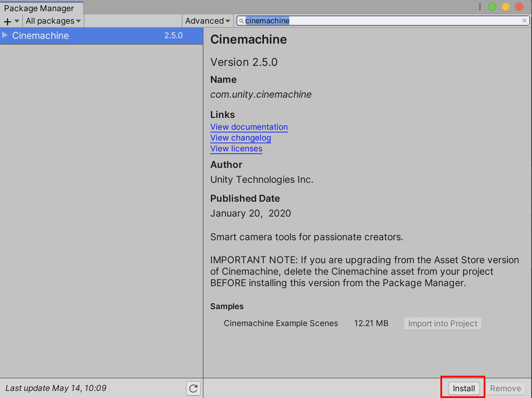The image size is (532, 398).
Task: Click the package name com.unity.cinemachine
Action: coord(261,95)
